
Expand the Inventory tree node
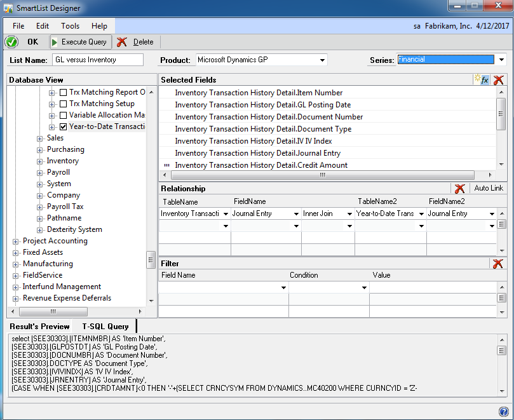[39, 161]
